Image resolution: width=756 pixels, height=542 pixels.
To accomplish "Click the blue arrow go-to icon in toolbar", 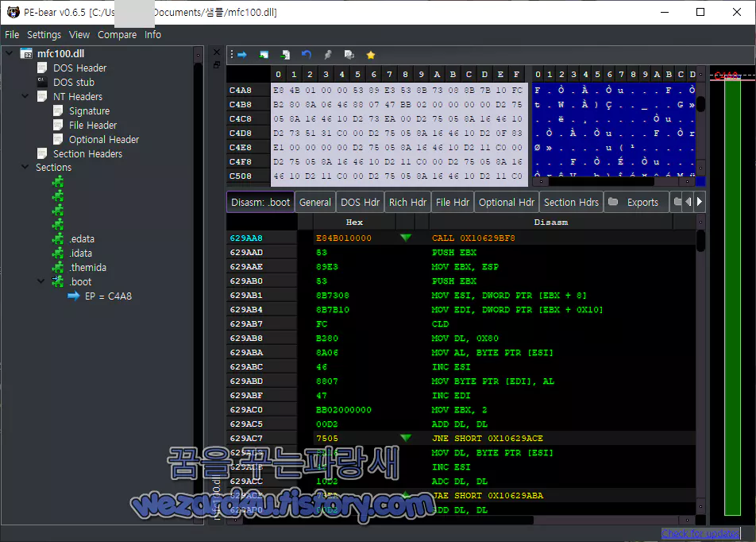I will click(242, 55).
